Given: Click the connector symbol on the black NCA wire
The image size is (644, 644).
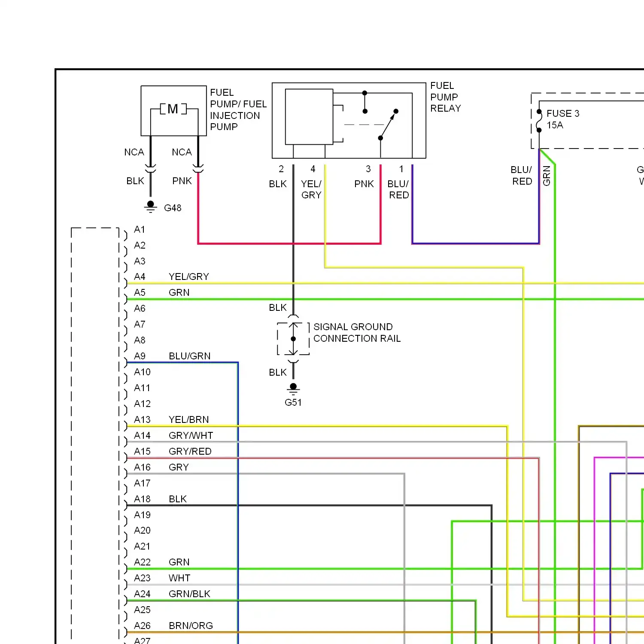Looking at the screenshot, I should pyautogui.click(x=150, y=168).
